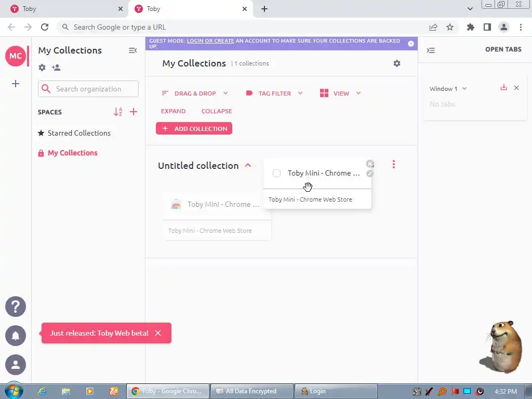Viewport: 532px width, 399px height.
Task: Toggle Chrome side panel
Action: pos(487,27)
